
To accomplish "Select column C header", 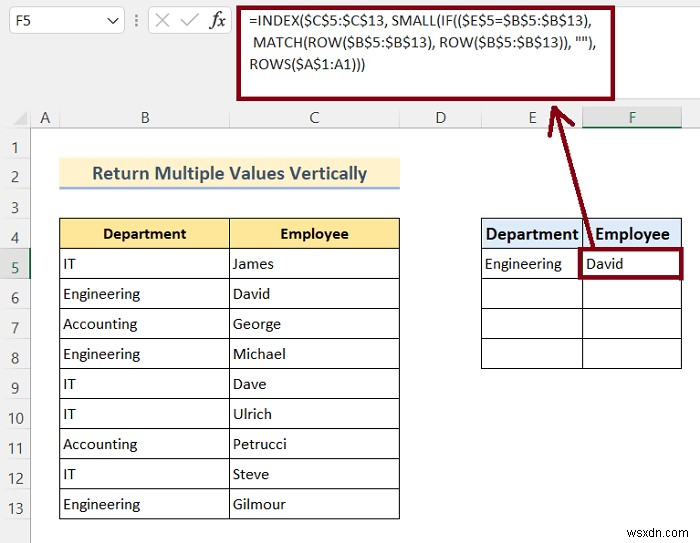I will pos(314,118).
